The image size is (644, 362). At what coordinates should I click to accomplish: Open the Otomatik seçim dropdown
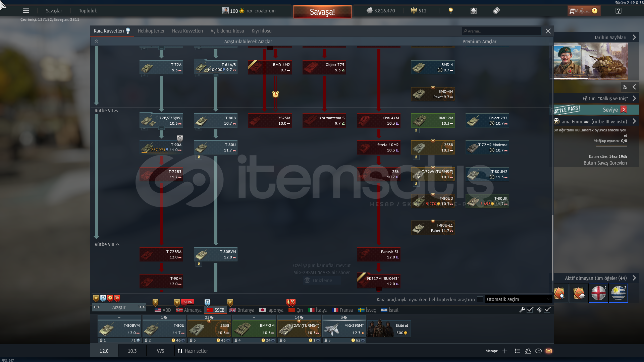pos(518,299)
